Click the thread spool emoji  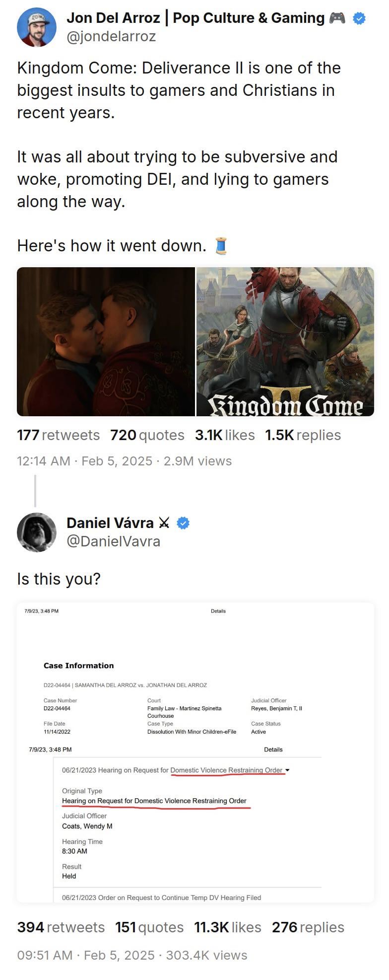tap(221, 246)
